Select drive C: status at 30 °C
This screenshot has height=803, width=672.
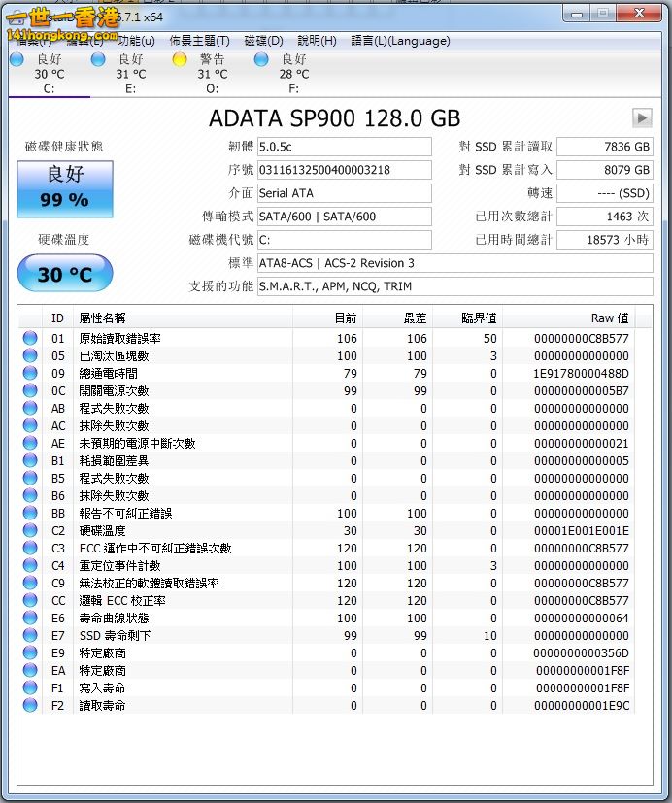(50, 74)
